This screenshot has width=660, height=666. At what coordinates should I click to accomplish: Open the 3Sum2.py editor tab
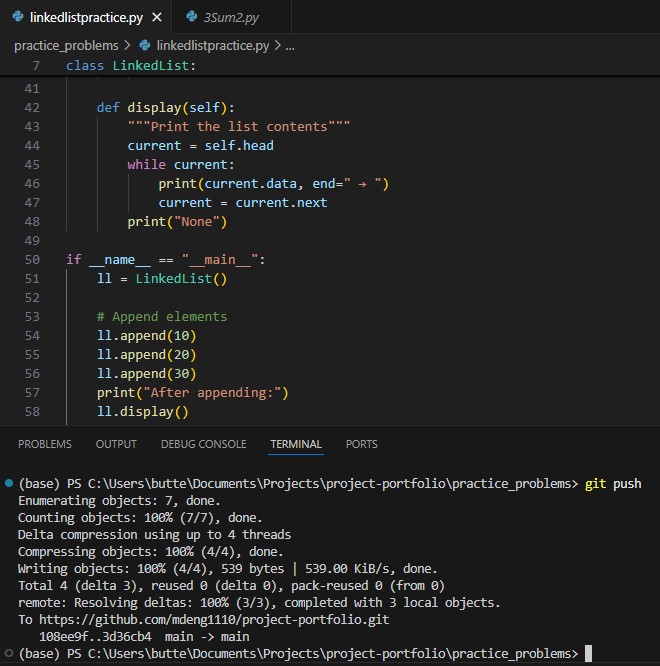point(231,17)
